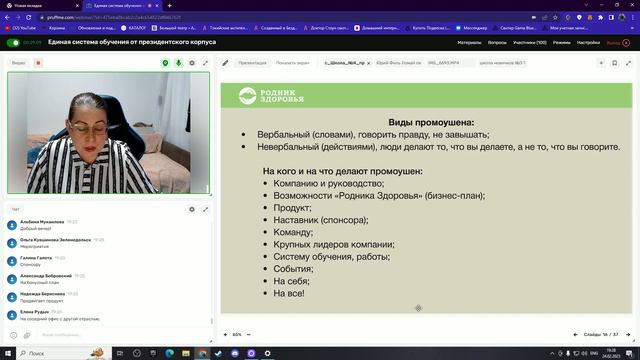Viewport: 640px width, 360px height.
Task: Open video panel settings gear
Action: pos(192,63)
